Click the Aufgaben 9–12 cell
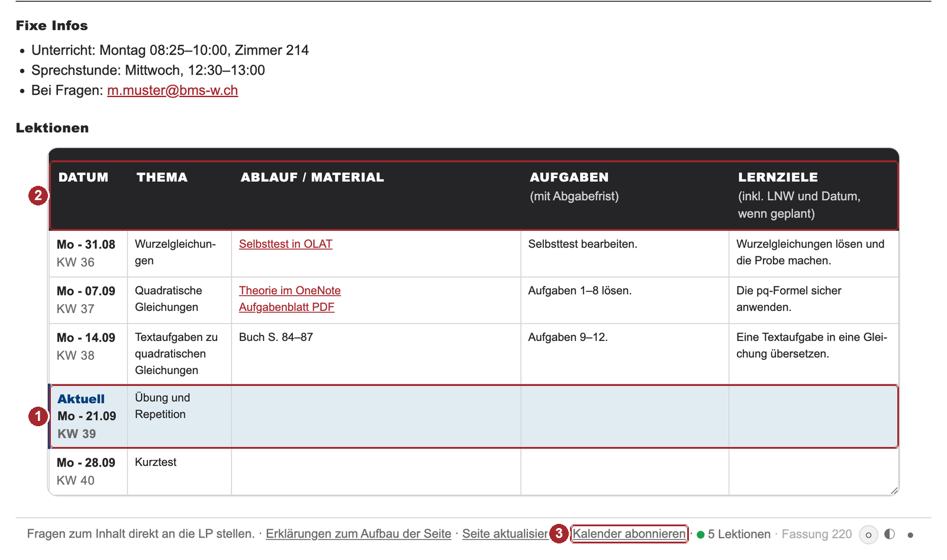 pos(625,354)
